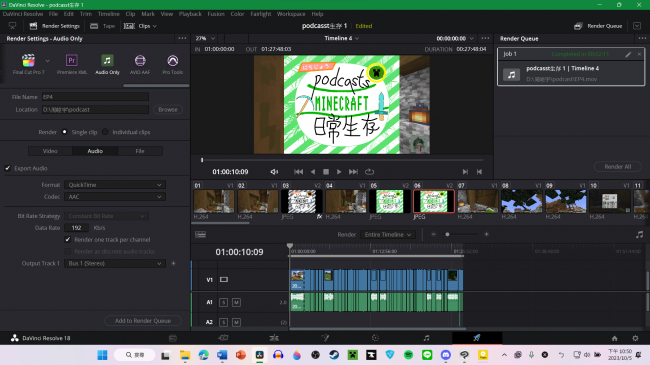Solo audio track A2

(223, 322)
